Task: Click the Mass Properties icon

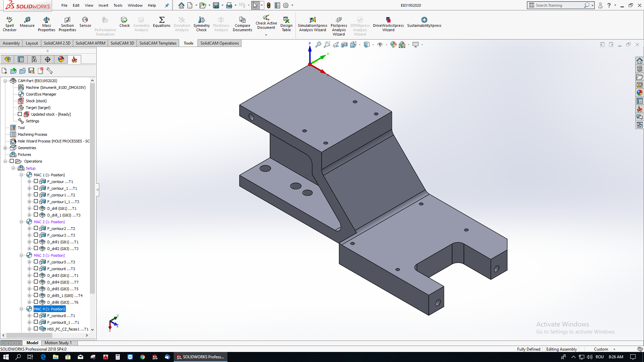Action: tap(47, 20)
